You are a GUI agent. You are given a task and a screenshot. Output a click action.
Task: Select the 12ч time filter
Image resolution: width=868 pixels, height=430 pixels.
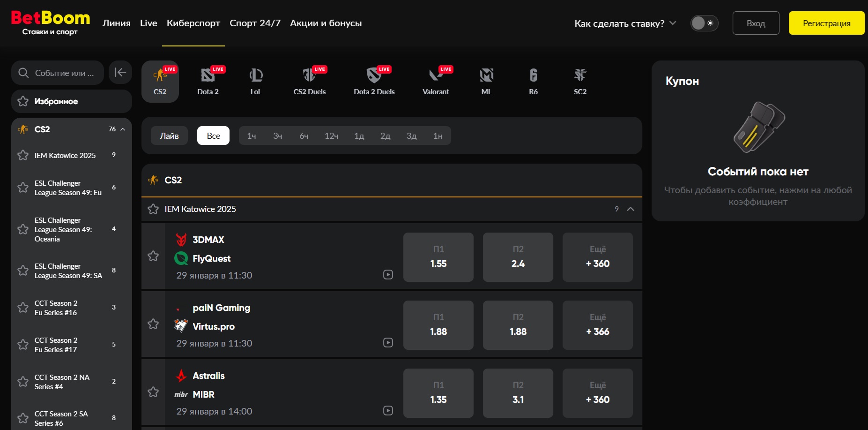tap(331, 136)
